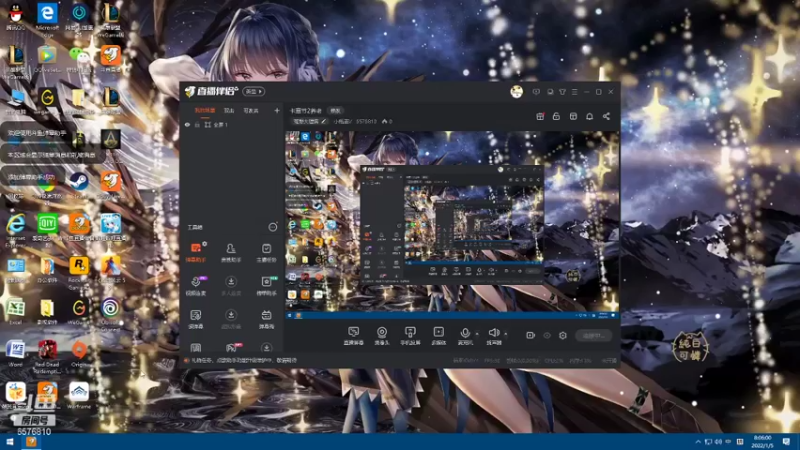Image resolution: width=800 pixels, height=450 pixels.
Task: Click the download tool in third toolbox row
Action: pyautogui.click(x=231, y=319)
